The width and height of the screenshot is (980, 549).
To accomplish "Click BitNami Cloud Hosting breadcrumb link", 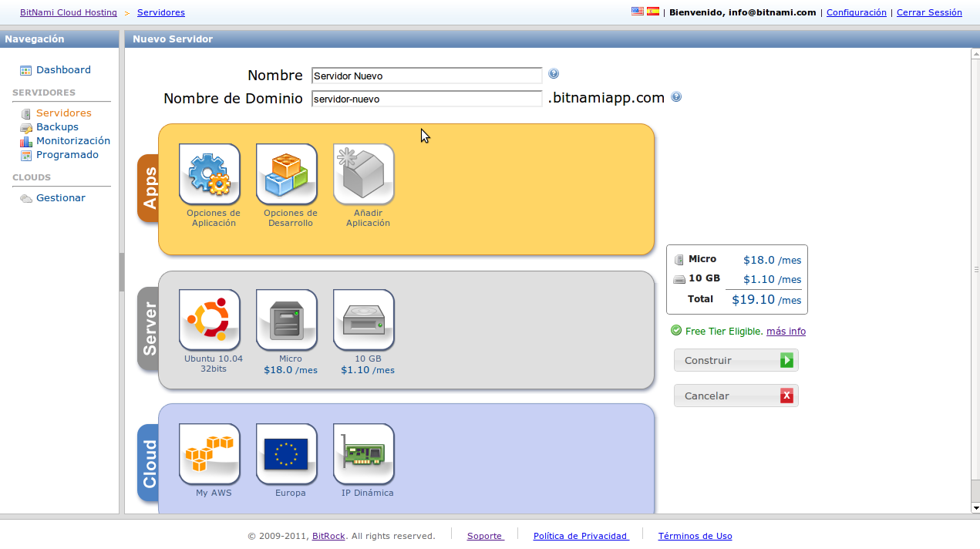I will click(x=69, y=12).
